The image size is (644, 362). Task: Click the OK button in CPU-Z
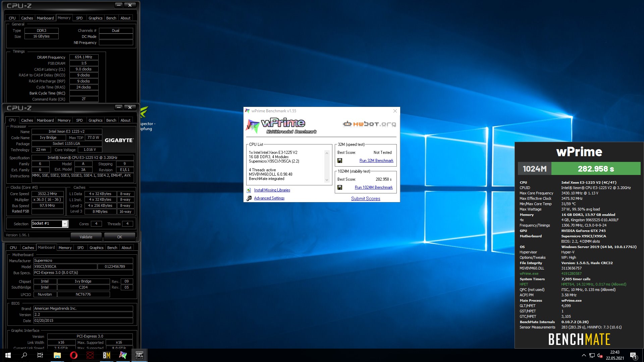pyautogui.click(x=120, y=237)
